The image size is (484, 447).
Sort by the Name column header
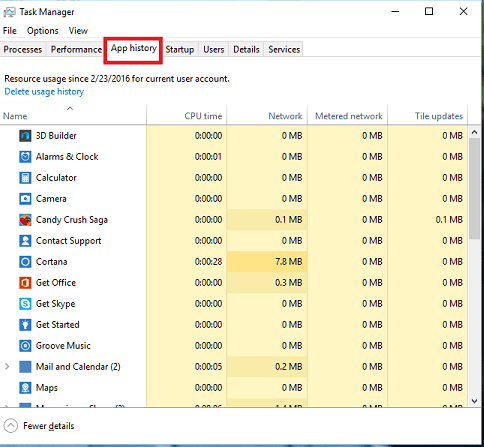point(73,116)
